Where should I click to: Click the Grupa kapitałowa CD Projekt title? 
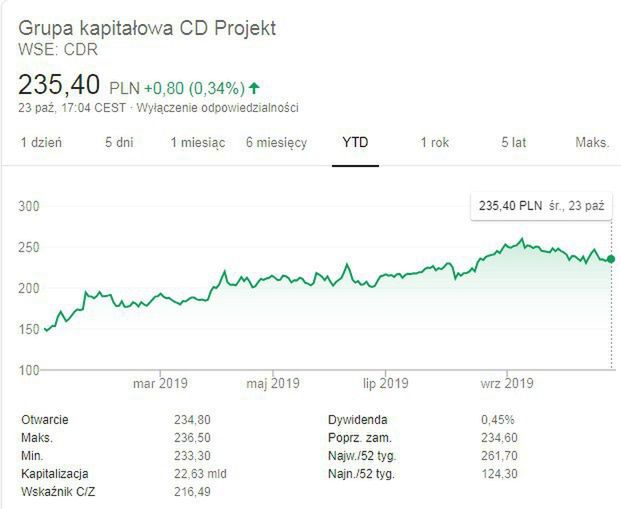147,28
